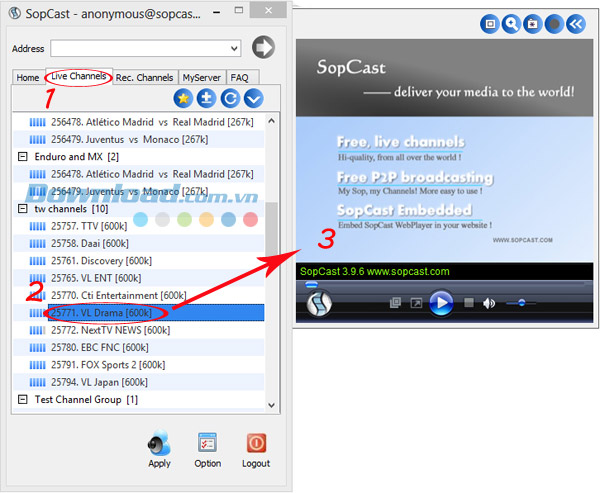
Task: Select channel 25761. Discovery [600k]
Action: [101, 261]
